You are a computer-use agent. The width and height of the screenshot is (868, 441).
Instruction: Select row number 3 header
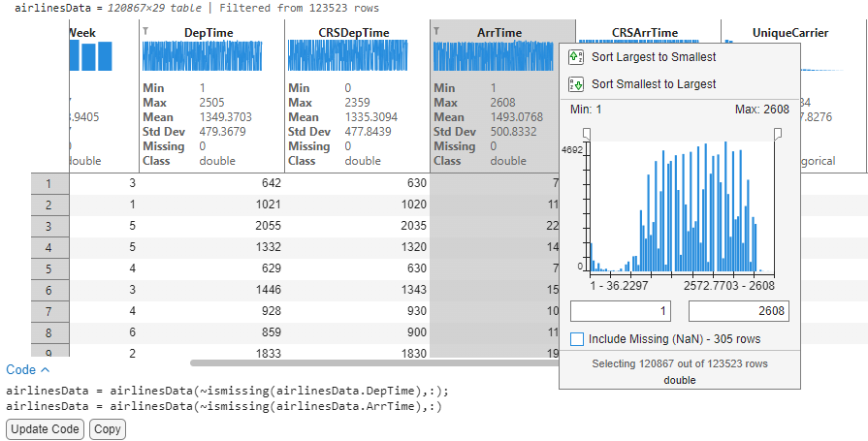(x=48, y=226)
